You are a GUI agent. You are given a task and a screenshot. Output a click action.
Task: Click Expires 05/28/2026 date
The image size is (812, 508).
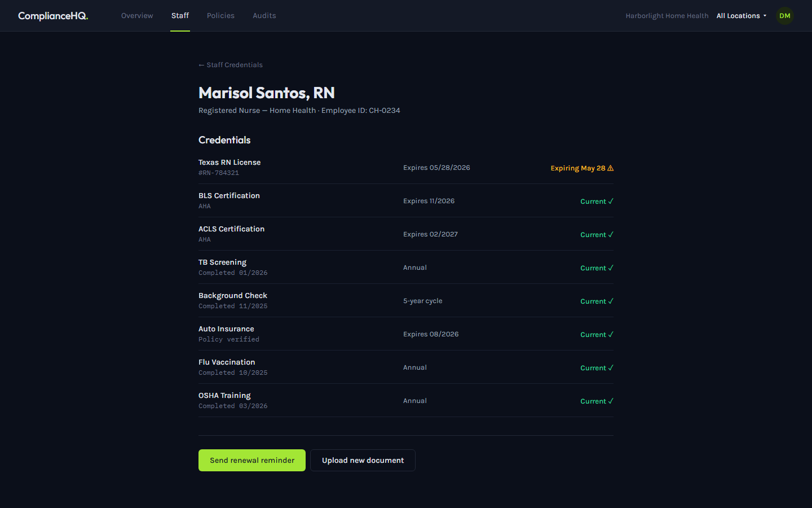pos(436,168)
